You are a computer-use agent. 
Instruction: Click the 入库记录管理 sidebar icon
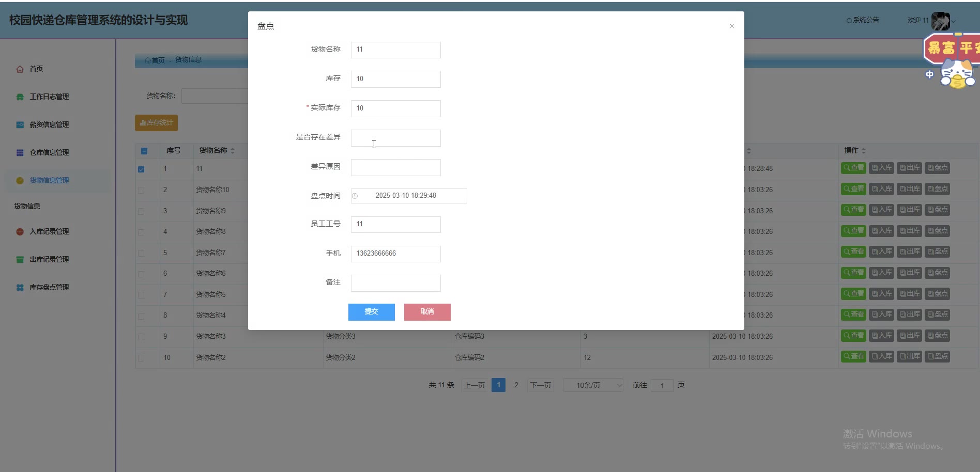tap(20, 232)
